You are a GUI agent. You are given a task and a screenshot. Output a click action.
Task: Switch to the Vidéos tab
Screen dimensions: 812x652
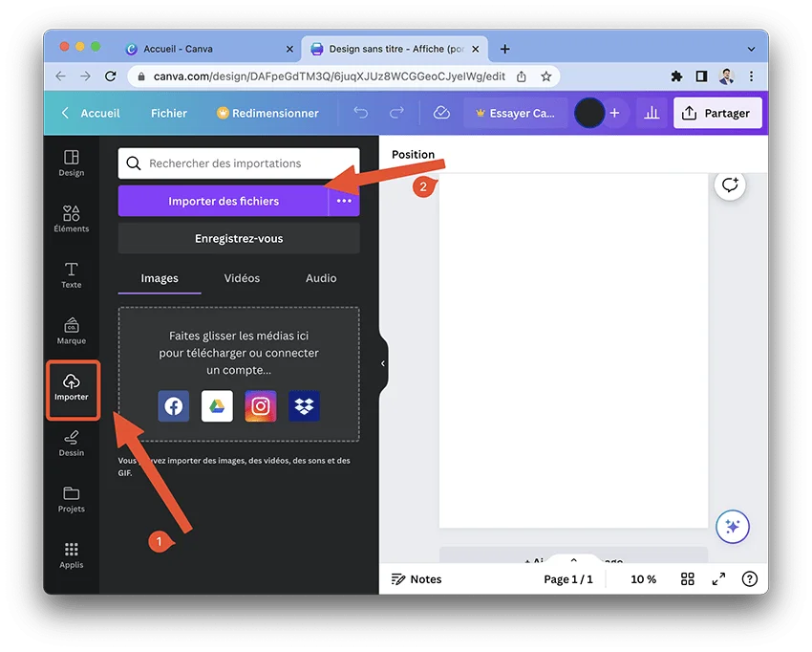coord(242,278)
